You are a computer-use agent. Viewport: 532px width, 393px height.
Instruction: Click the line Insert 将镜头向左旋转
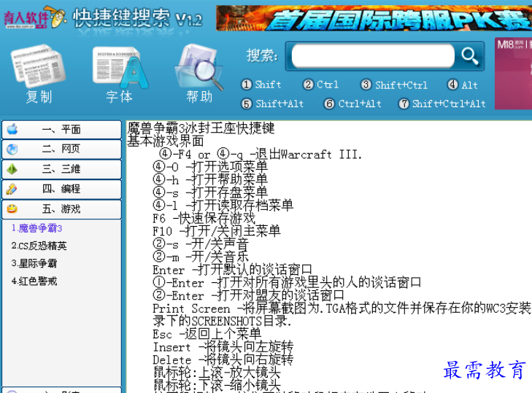[x=223, y=347]
